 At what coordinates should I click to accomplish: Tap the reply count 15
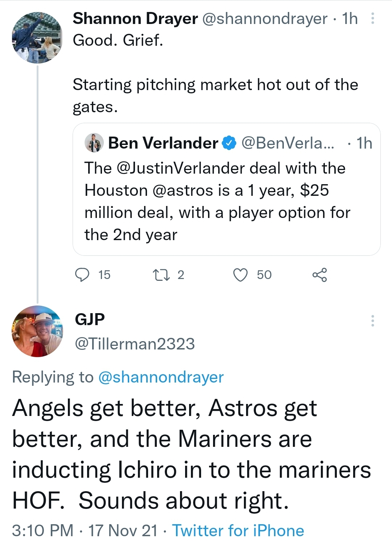coord(104,275)
